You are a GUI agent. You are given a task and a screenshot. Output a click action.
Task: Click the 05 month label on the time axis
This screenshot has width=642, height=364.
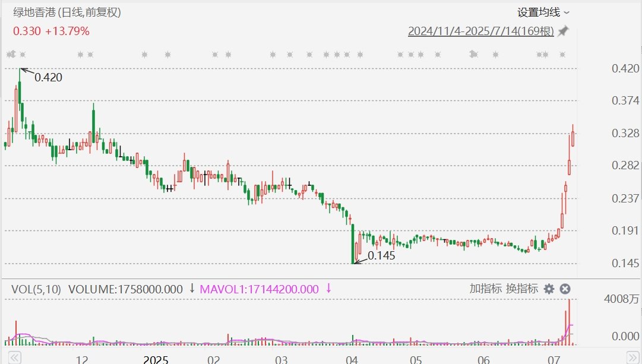(416, 360)
